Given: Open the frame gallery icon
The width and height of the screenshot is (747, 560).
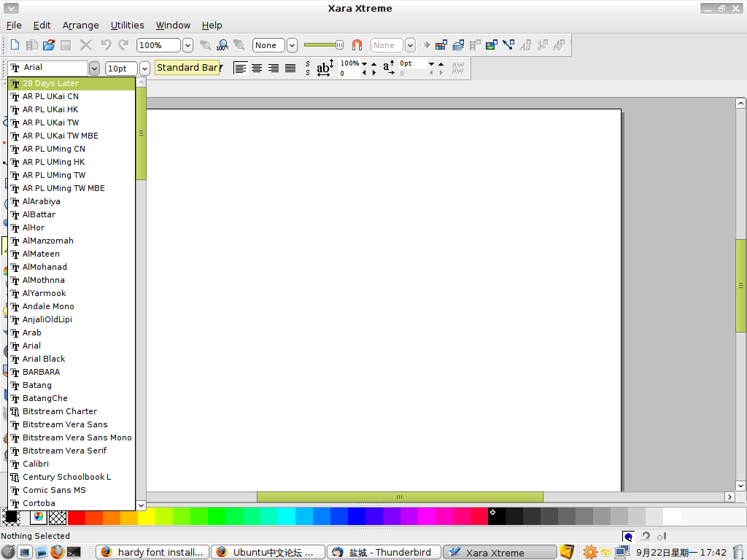Looking at the screenshot, I should pos(475,44).
